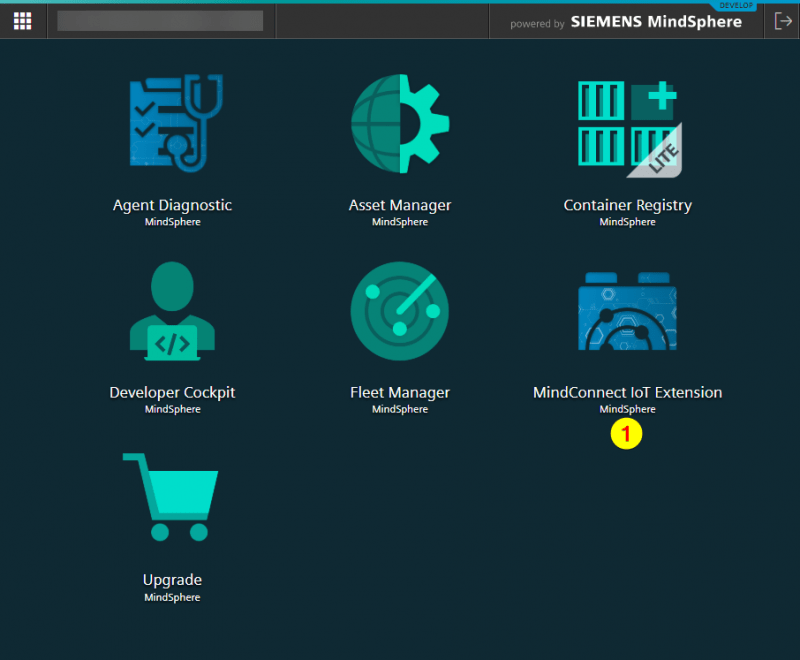Click the SIEMENS MindSphere logo
Viewport: 800px width, 660px height.
pos(655,21)
